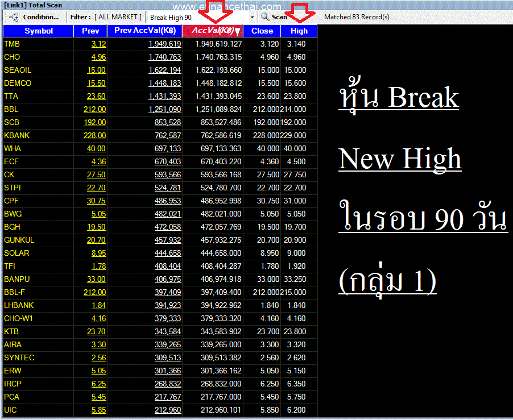Select the DEMCO symbol
Screen dimensions: 513x420
(x=18, y=83)
